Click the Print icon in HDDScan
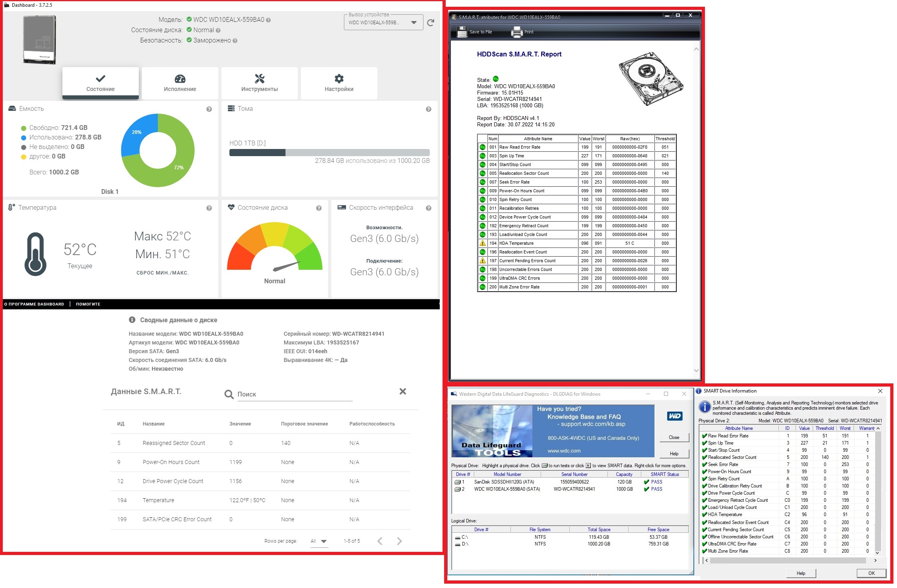 (x=516, y=32)
